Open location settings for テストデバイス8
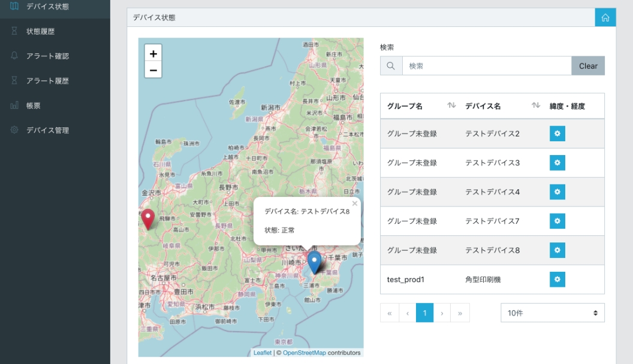Image resolution: width=633 pixels, height=364 pixels. (x=557, y=250)
